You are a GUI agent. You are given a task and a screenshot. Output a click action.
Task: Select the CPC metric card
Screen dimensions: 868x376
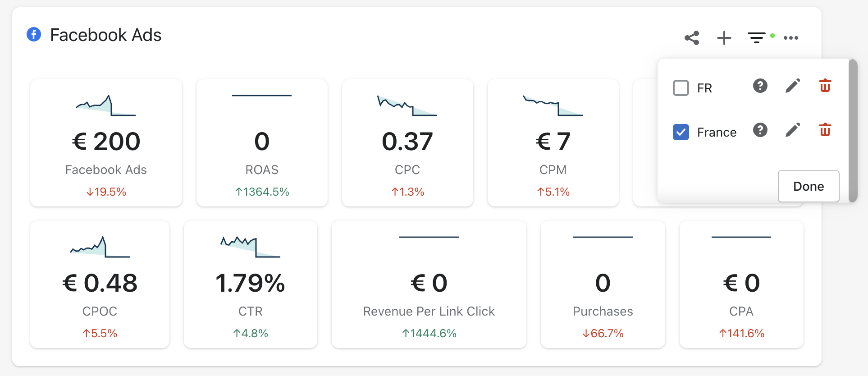(407, 143)
